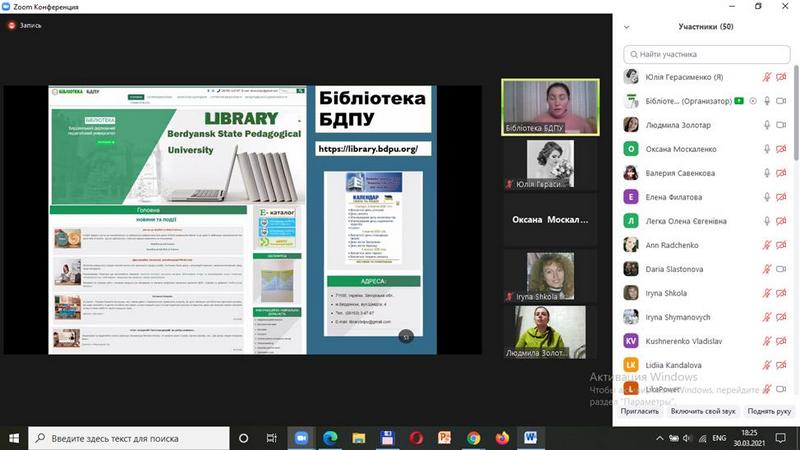Select participant Iryna Shymanovych name

[678, 317]
